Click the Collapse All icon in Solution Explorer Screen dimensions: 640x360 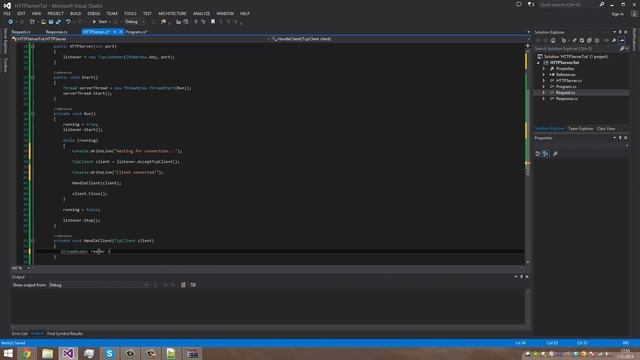pyautogui.click(x=589, y=40)
